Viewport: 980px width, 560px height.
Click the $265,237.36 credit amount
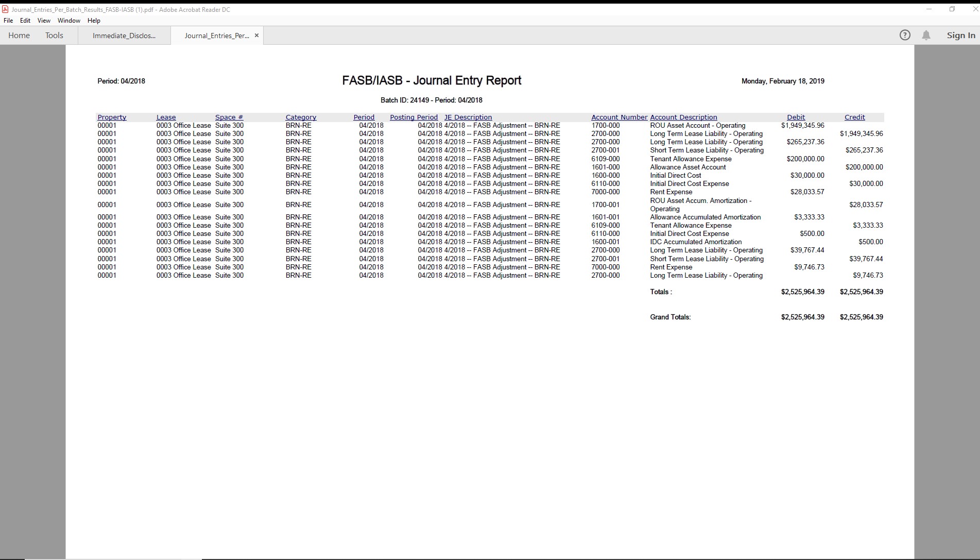click(864, 150)
